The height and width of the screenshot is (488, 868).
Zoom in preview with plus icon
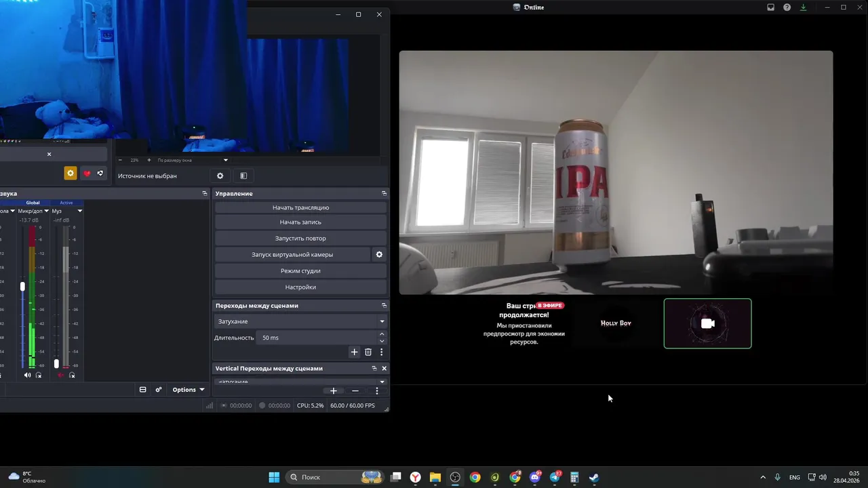[x=149, y=160]
